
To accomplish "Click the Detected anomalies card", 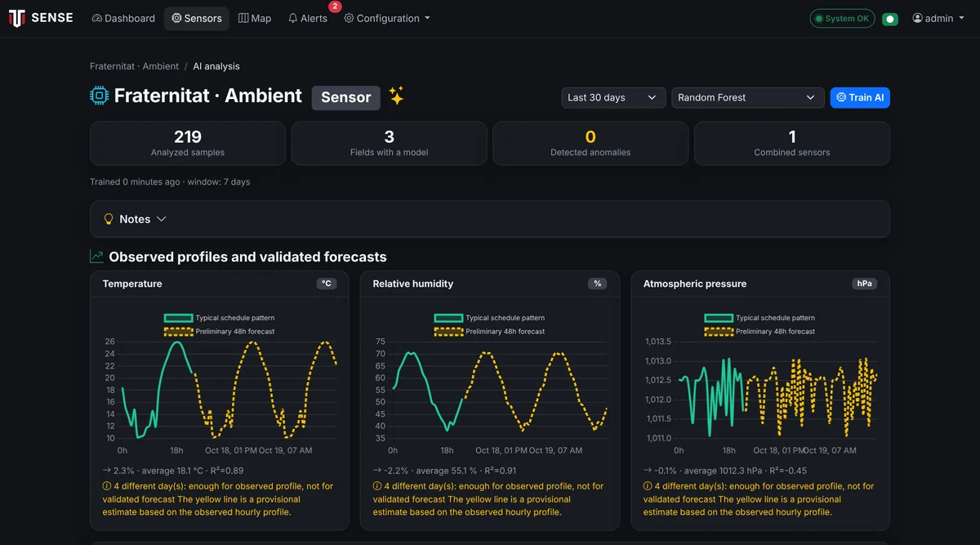I will [590, 143].
